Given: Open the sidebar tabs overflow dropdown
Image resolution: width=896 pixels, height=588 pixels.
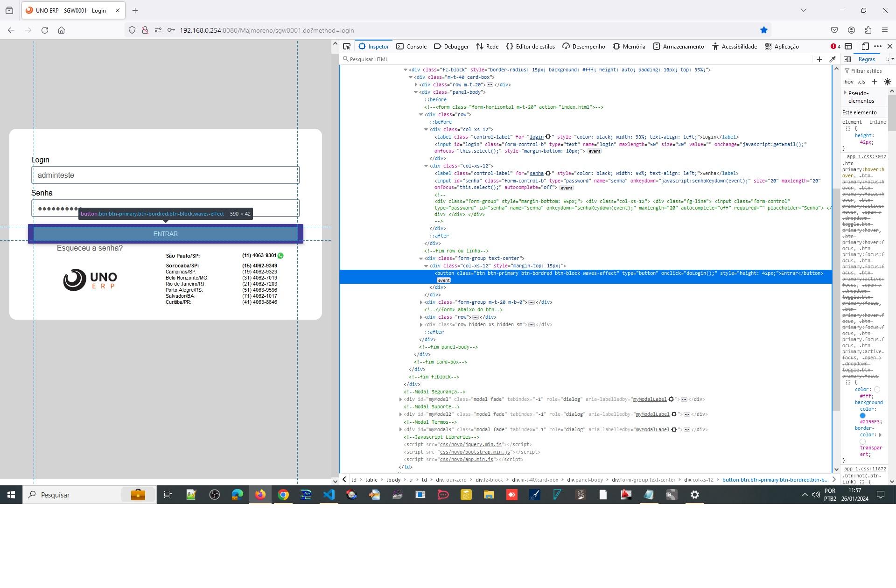Looking at the screenshot, I should (x=892, y=59).
